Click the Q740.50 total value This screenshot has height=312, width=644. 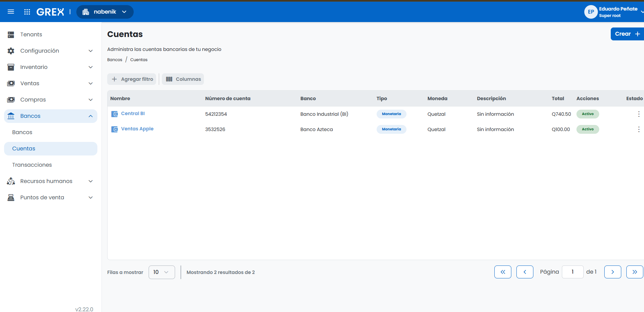(561, 114)
